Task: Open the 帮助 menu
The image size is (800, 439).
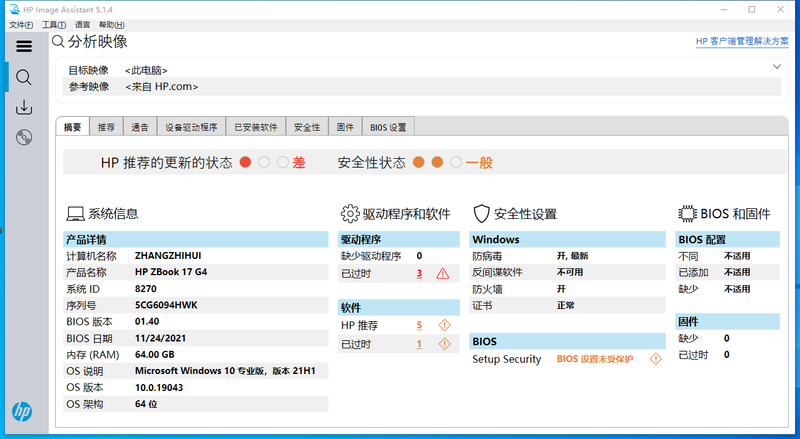Action: (x=108, y=24)
